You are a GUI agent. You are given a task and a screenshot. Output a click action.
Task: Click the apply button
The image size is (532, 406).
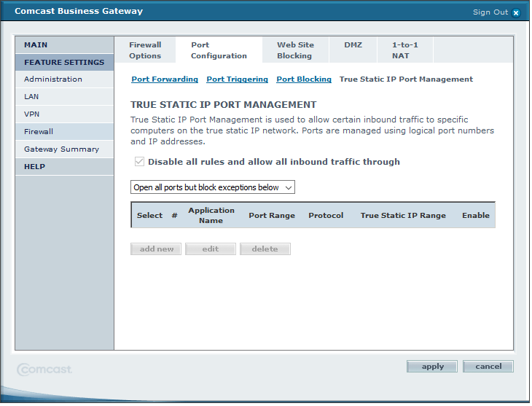pyautogui.click(x=434, y=367)
